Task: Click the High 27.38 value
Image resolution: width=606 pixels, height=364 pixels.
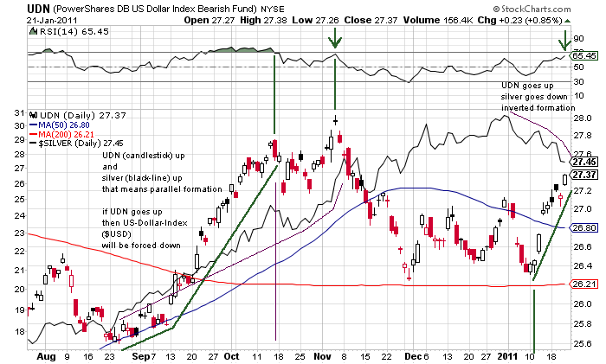Action: coord(263,20)
